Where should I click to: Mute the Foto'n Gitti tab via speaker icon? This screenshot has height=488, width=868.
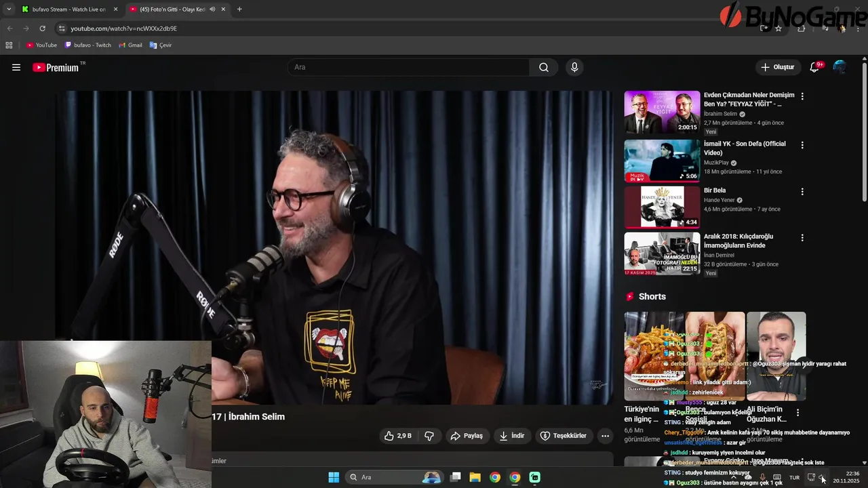coord(212,9)
